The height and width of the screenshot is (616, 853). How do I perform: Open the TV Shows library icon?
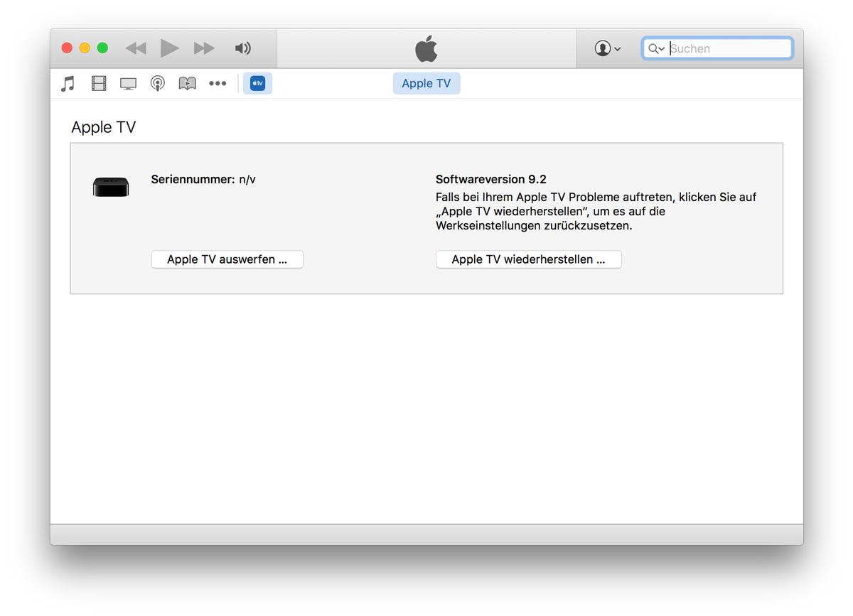pos(128,84)
